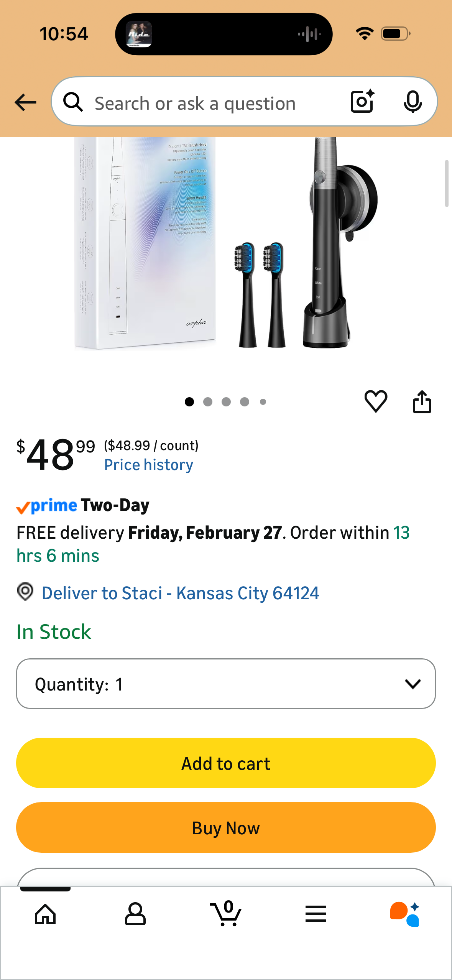Open visual search with the camera icon
This screenshot has height=980, width=452.
361,102
